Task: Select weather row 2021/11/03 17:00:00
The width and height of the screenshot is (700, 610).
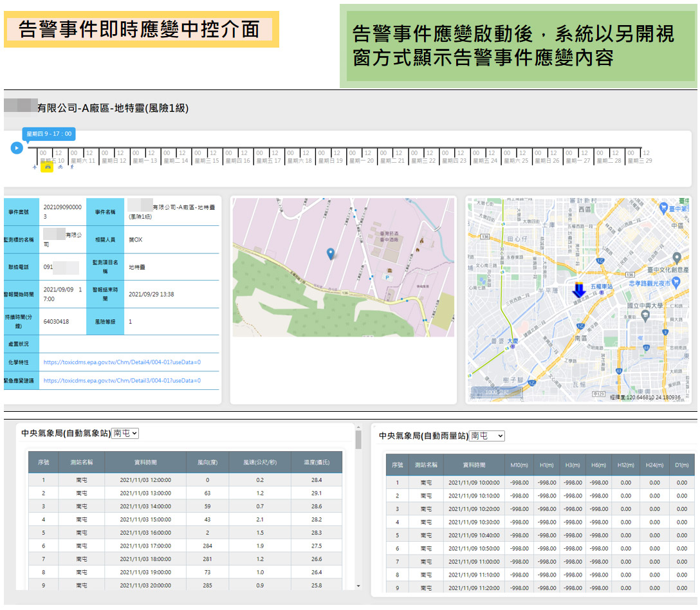Action: (x=185, y=546)
